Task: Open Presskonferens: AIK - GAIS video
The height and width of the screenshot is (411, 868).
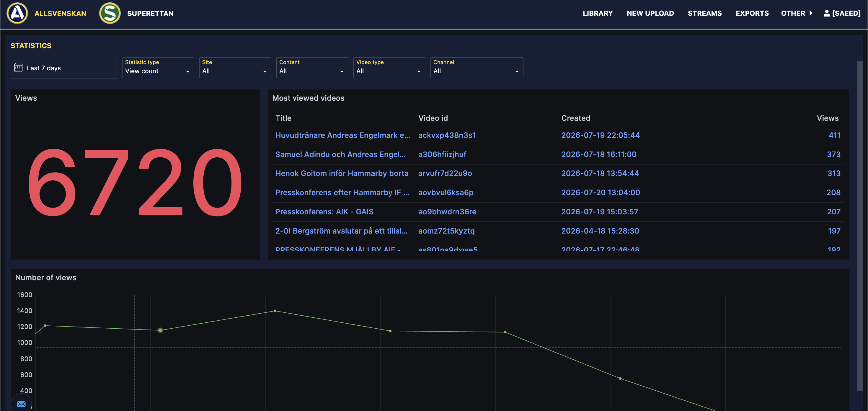Action: coord(324,212)
